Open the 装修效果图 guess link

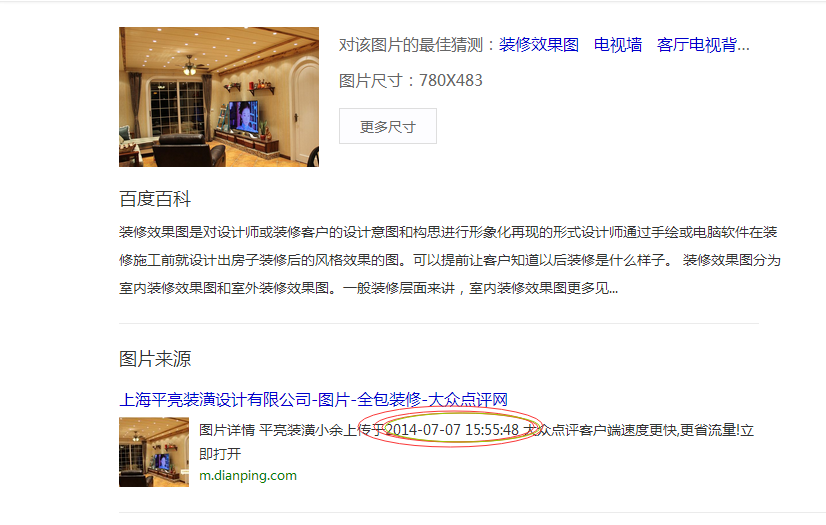pyautogui.click(x=538, y=45)
